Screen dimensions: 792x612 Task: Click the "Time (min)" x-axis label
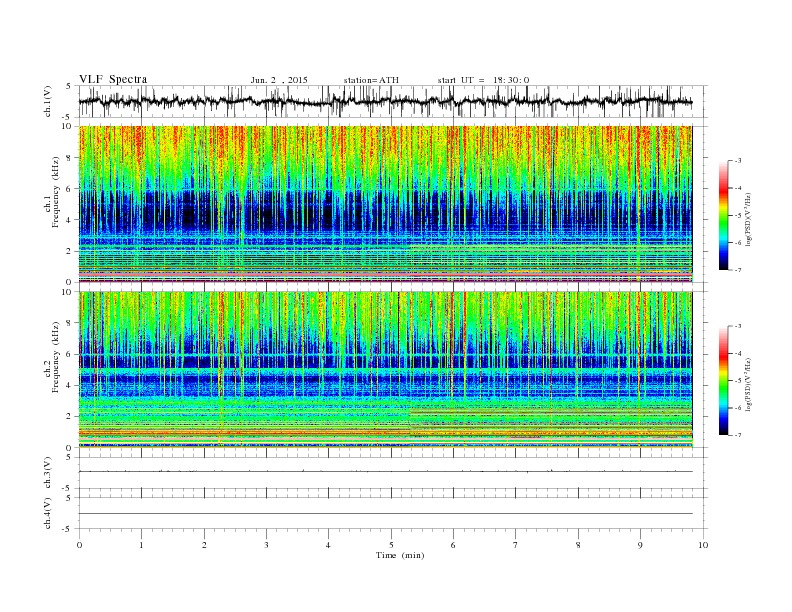coord(400,555)
